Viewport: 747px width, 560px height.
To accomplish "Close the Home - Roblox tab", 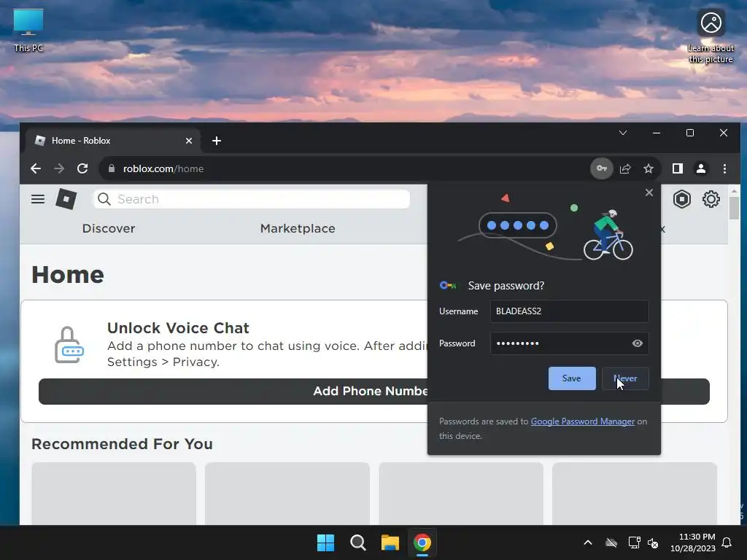I will pyautogui.click(x=189, y=141).
